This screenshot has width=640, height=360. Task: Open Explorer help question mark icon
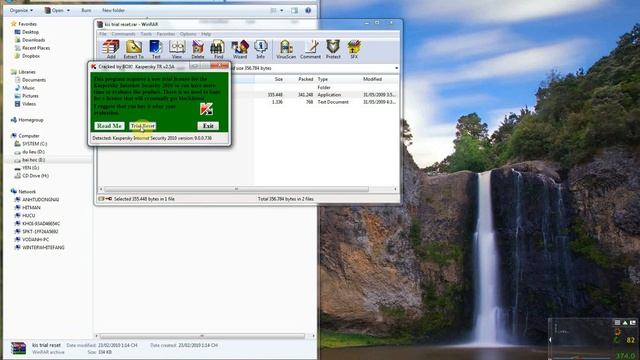click(x=308, y=10)
